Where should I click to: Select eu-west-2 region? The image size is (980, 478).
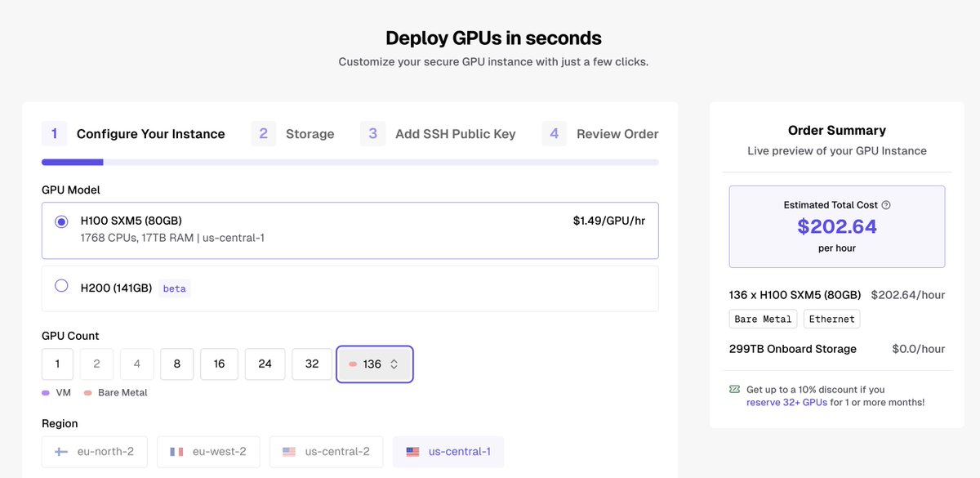(207, 452)
